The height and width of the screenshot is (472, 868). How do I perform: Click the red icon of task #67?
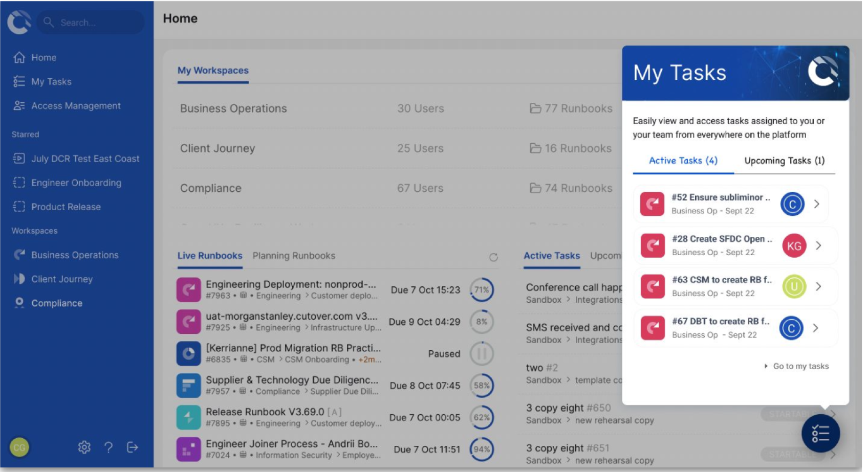coord(653,328)
